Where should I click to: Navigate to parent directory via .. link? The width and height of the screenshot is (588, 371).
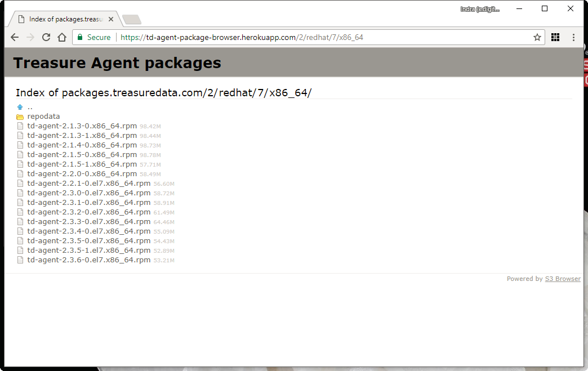point(30,106)
